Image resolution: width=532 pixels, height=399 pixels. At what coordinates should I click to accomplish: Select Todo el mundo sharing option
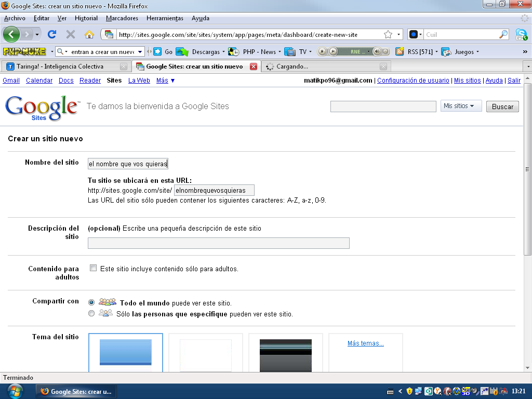click(91, 302)
